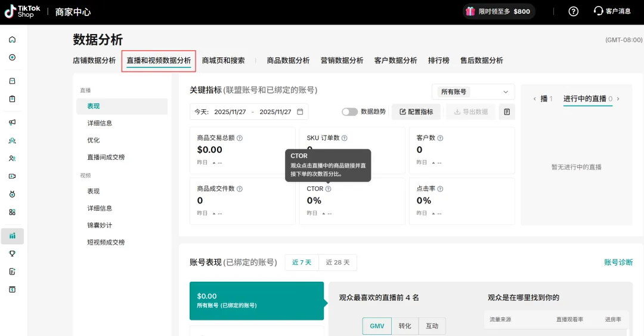Click the gift icon in the $800 banner
Screen dimensions: 644x336
click(470, 11)
